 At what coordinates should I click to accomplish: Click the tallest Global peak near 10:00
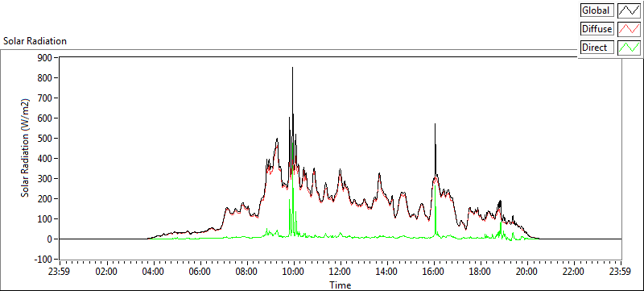click(292, 68)
